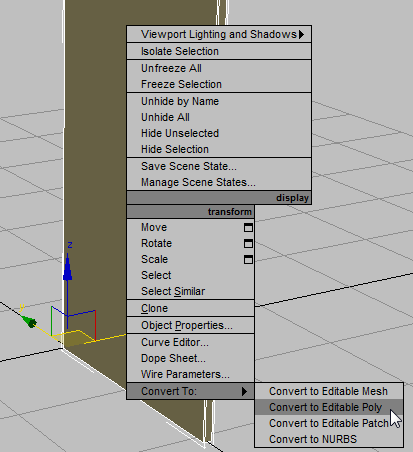Screen dimensions: 413x452
Task: Click the blue Z axis gizmo arrow
Action: (68, 268)
